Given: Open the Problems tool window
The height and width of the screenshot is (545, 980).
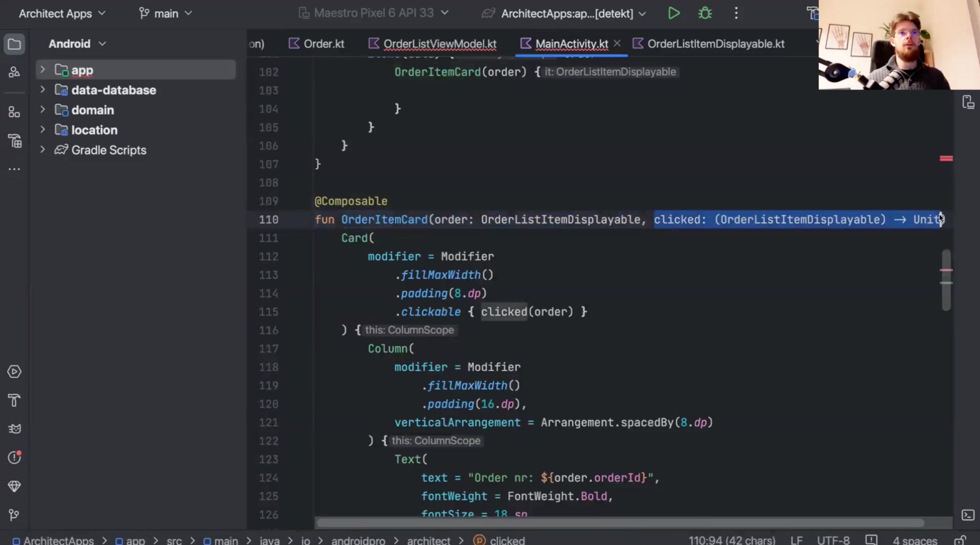Looking at the screenshot, I should pos(14,457).
